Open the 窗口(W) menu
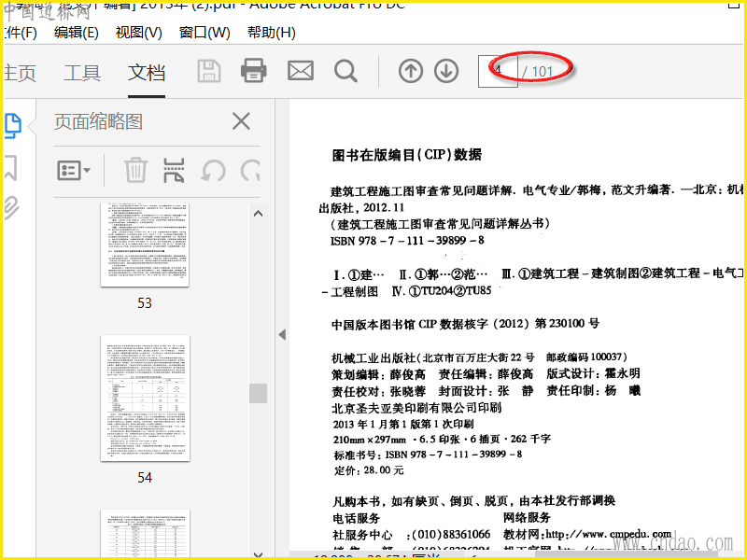 coord(204,33)
